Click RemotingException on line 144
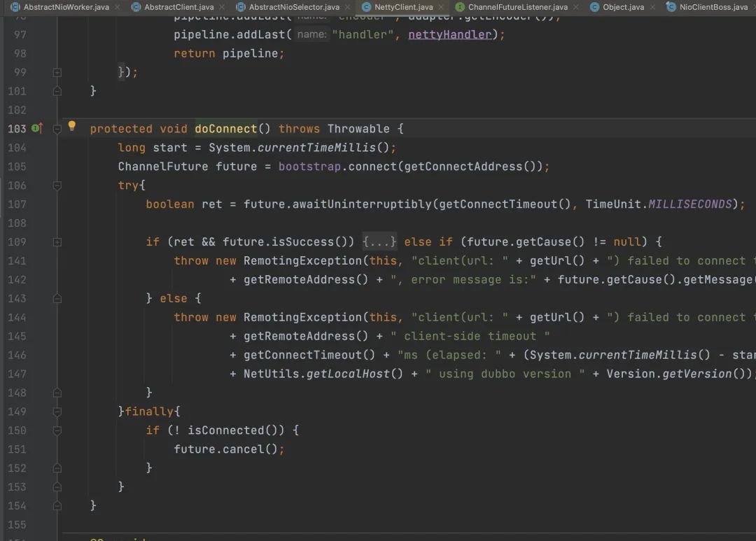 point(302,317)
